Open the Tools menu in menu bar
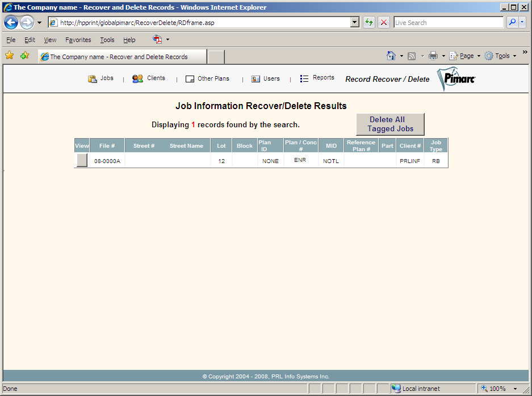This screenshot has height=396, width=532. (x=107, y=40)
